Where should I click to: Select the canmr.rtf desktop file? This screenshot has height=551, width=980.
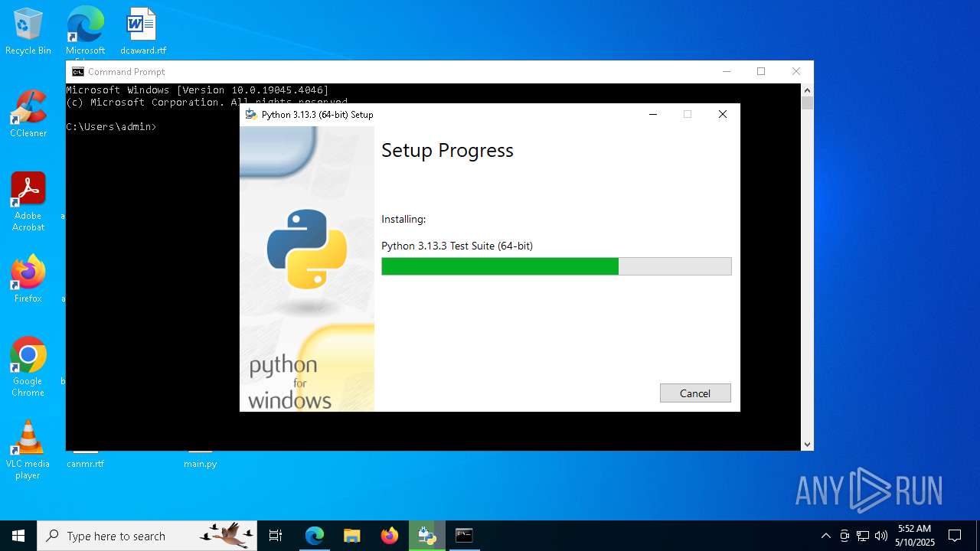tap(85, 460)
